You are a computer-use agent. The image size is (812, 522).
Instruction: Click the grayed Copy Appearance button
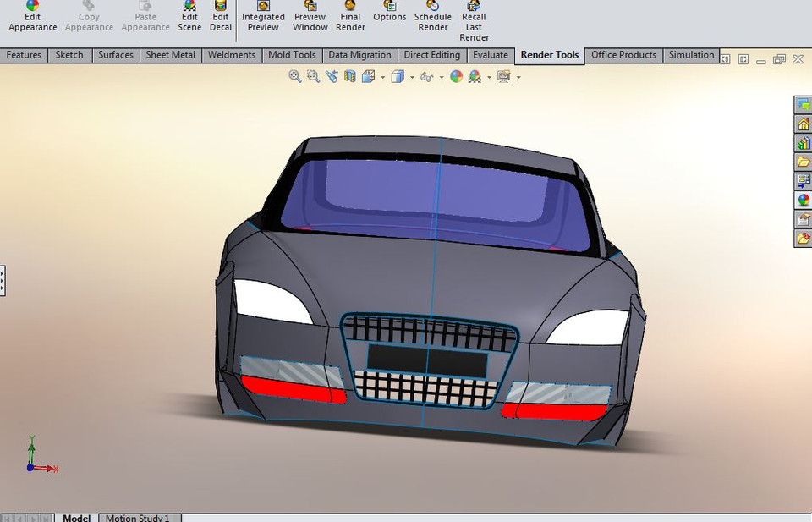point(89,17)
